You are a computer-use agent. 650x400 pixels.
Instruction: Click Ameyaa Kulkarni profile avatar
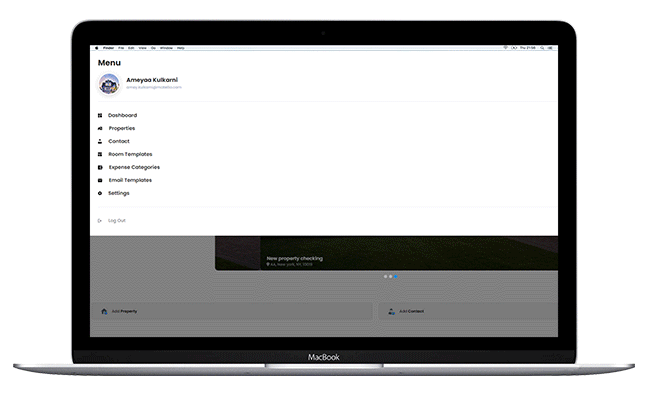109,84
